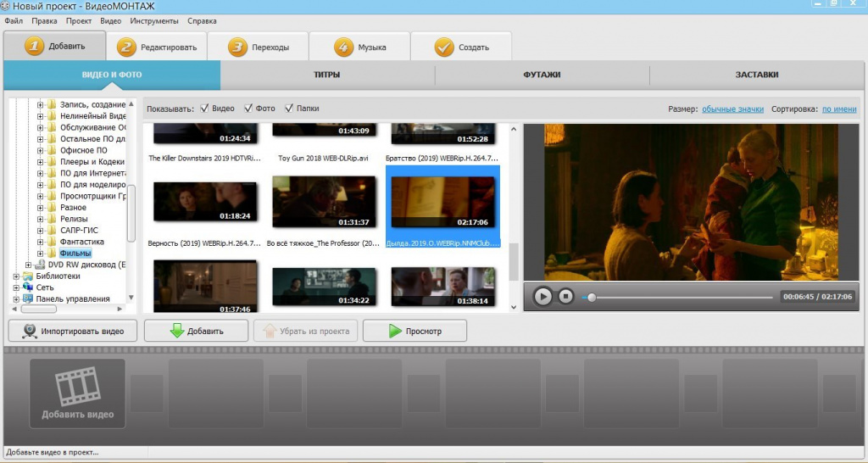Click file list scroll down arrow
Image resolution: width=868 pixels, height=463 pixels.
[513, 307]
